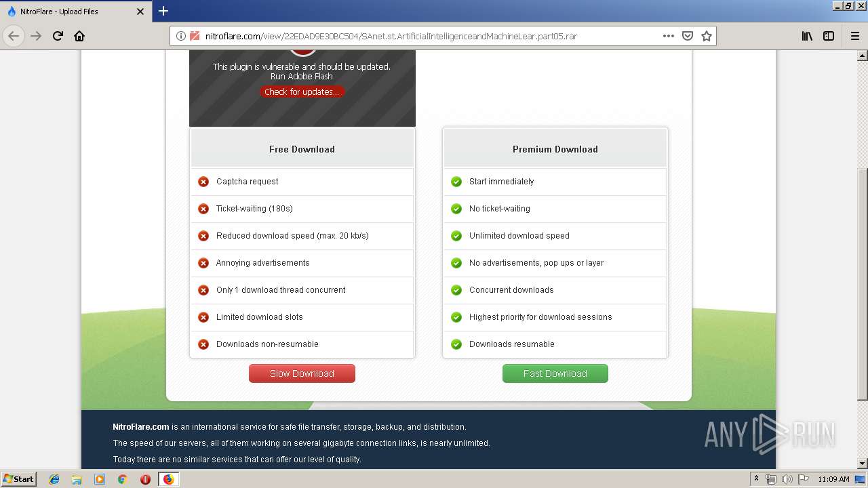Click the red X beside Limited download slots

[x=203, y=317]
